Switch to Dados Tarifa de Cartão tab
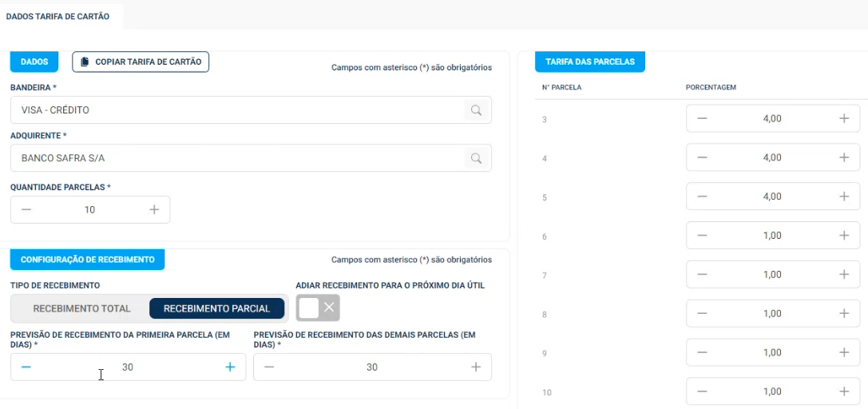 [57, 16]
